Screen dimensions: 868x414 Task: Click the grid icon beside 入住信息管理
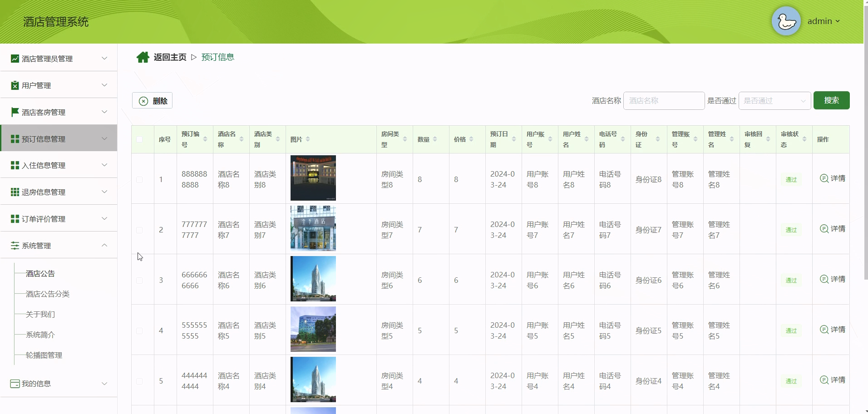15,165
